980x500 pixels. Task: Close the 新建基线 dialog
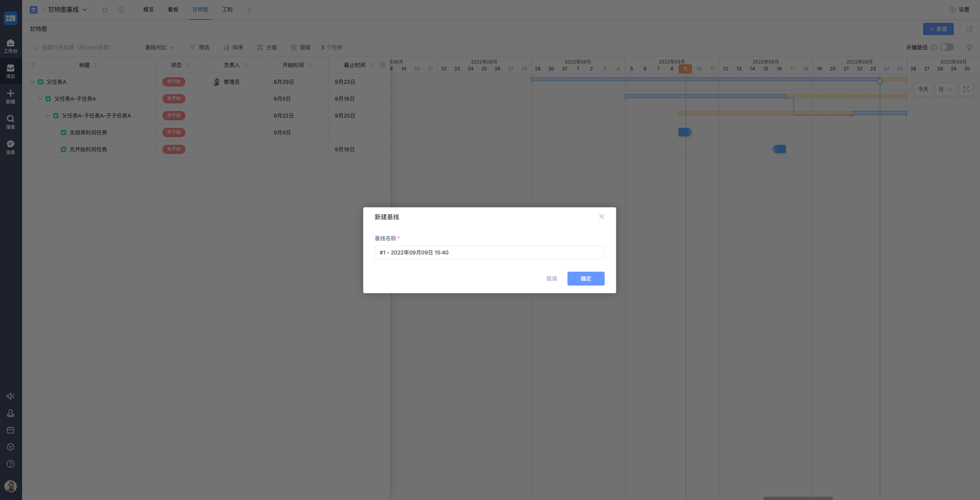601,217
